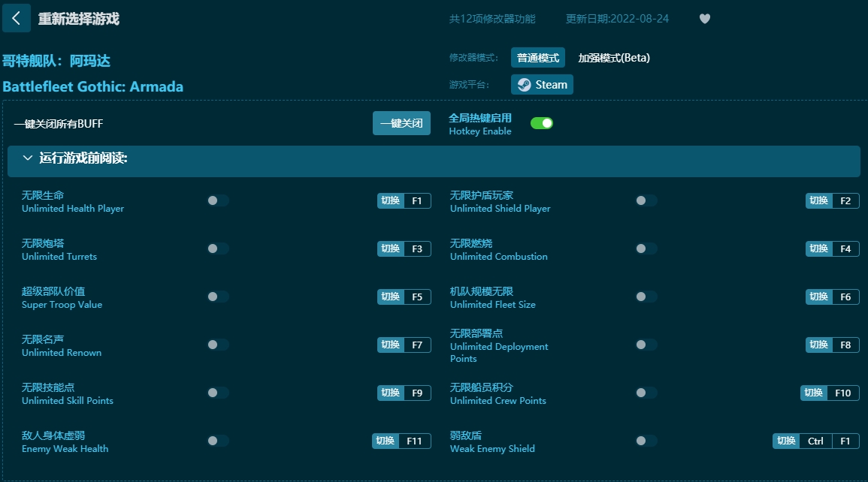
Task: Toggle the global Hotkey Enable switch
Action: (x=541, y=123)
